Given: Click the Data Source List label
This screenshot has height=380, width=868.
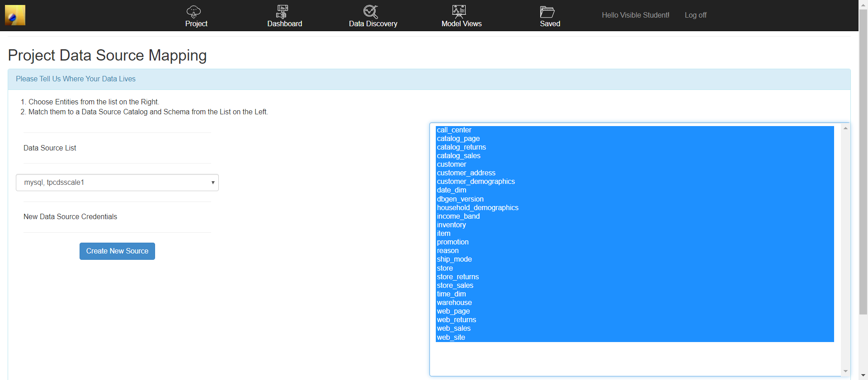Looking at the screenshot, I should point(50,148).
